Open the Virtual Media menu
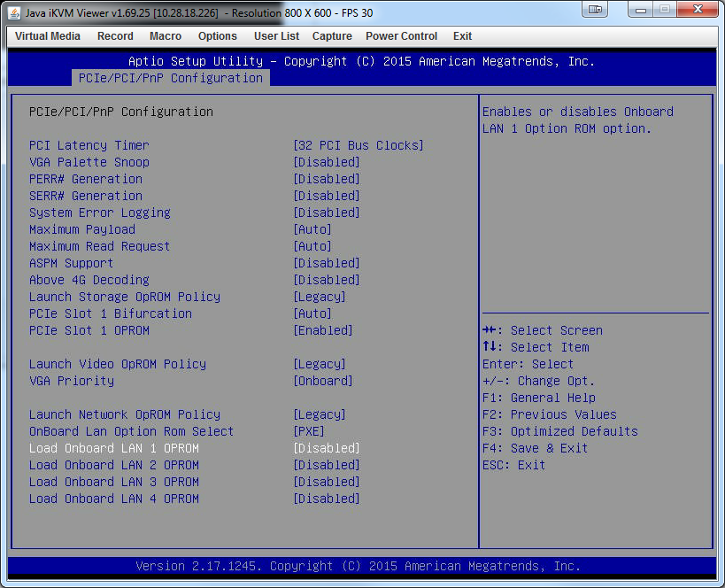 pos(48,36)
